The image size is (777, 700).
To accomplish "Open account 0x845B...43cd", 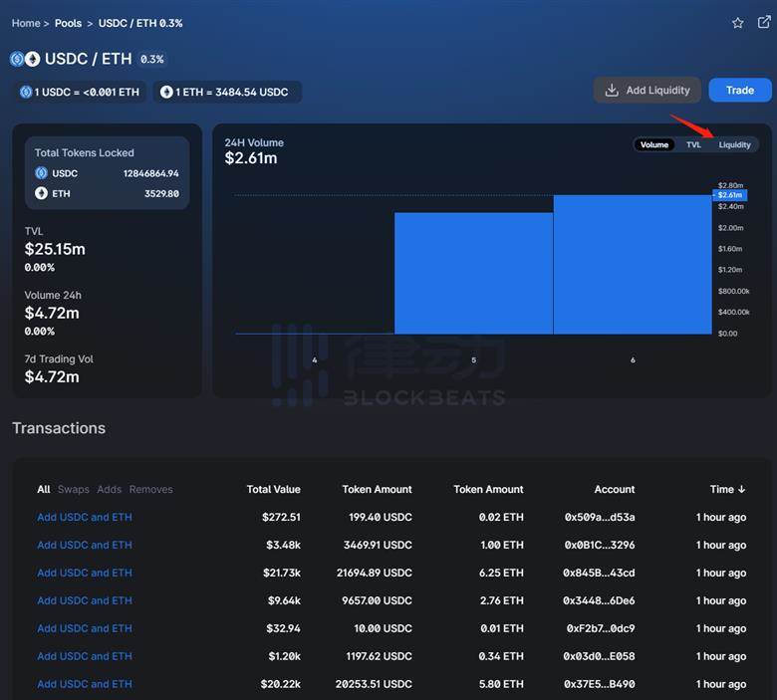I will tap(599, 573).
